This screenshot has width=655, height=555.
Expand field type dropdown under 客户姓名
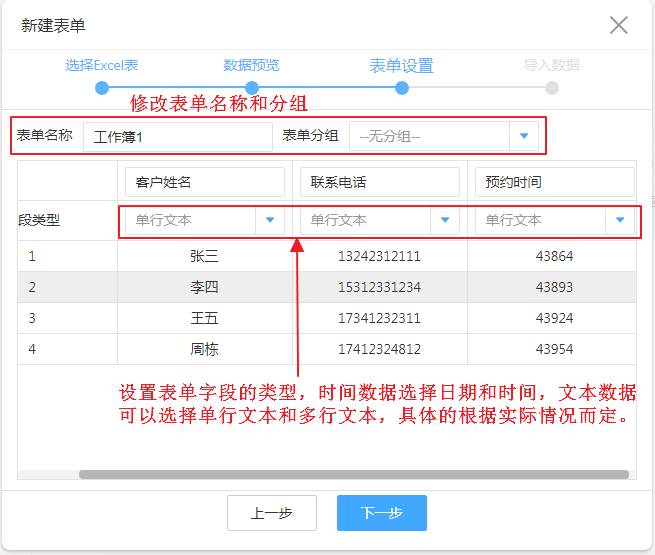(x=270, y=220)
